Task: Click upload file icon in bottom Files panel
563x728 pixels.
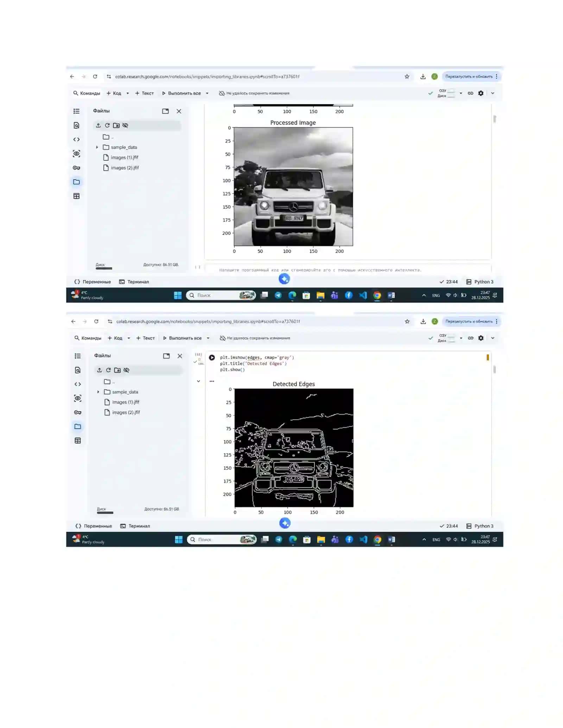Action: [x=100, y=370]
